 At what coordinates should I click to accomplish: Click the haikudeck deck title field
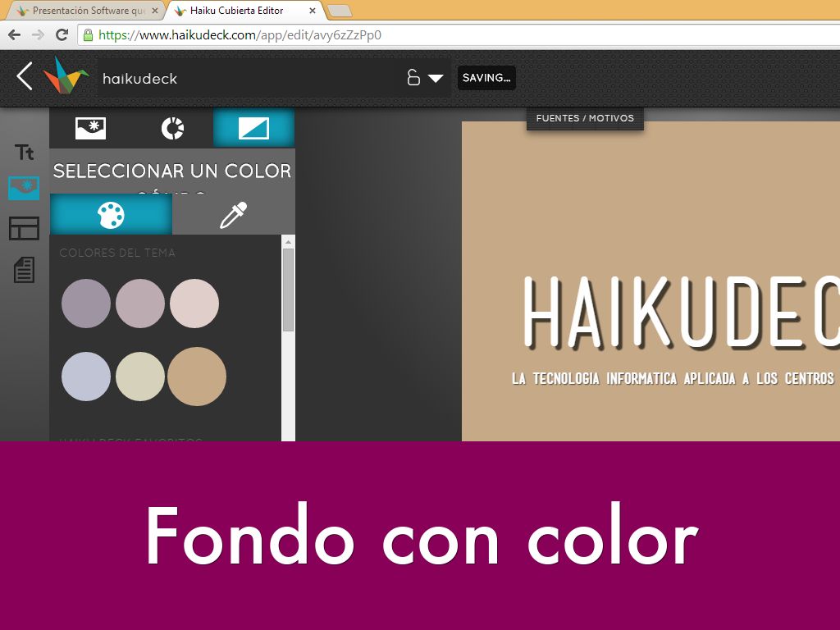coord(246,79)
